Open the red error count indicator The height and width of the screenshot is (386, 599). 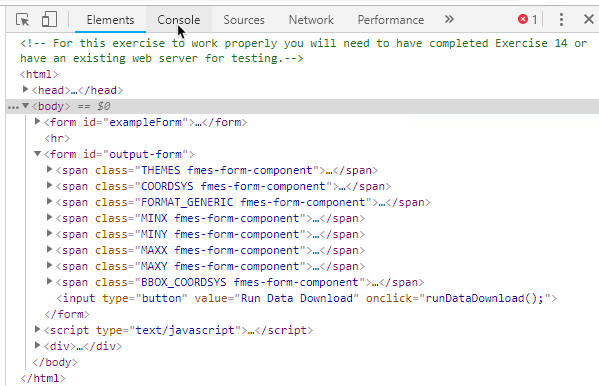[x=528, y=19]
